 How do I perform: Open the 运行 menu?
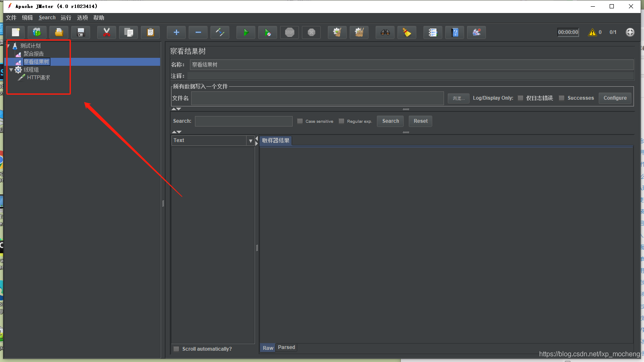pyautogui.click(x=66, y=18)
